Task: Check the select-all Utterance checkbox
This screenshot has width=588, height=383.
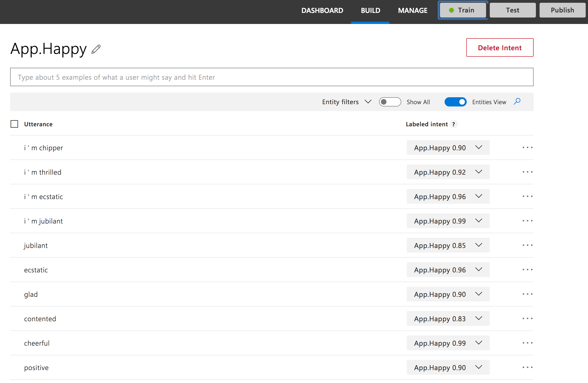Action: point(14,124)
